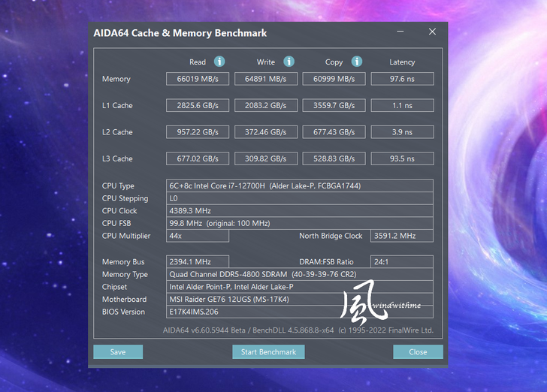Viewport: 547px width, 392px height.
Task: Click the CPU Stepping field L0
Action: (300, 198)
